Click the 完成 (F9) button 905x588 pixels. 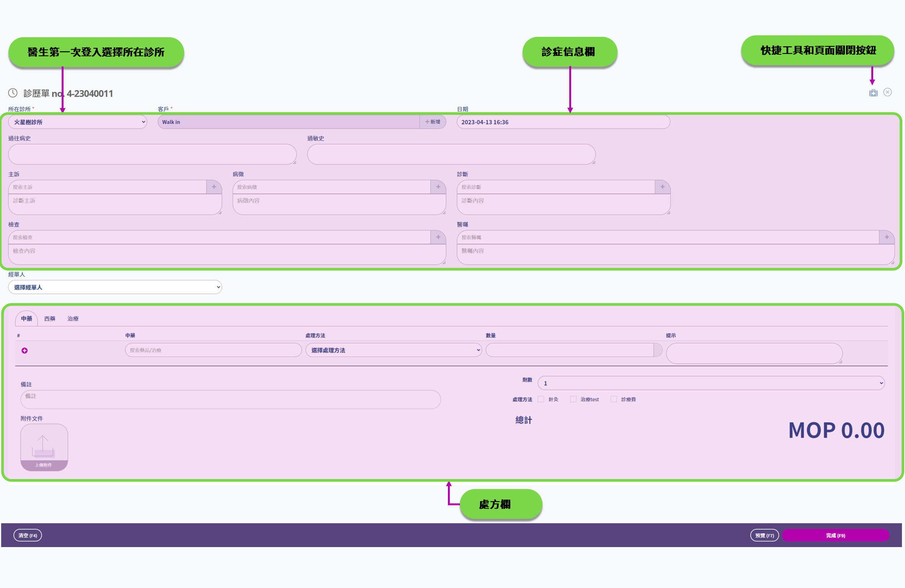click(x=835, y=535)
